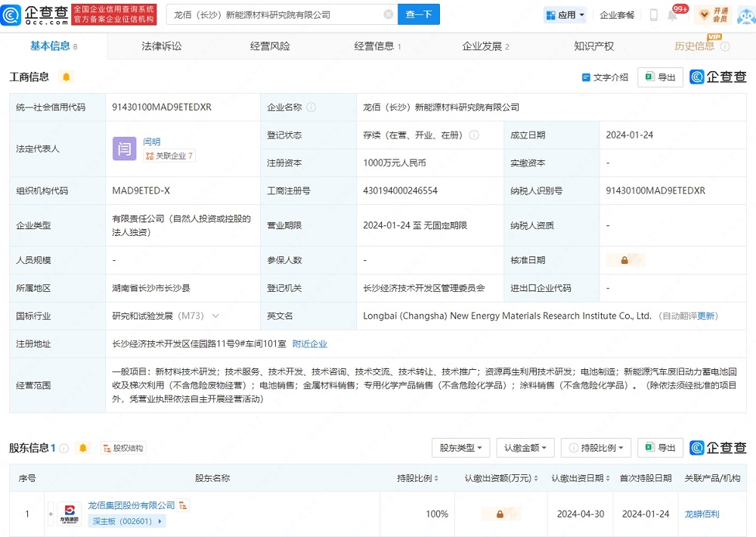Click the lock icon in 核准日期 field
The width and height of the screenshot is (756, 537).
pyautogui.click(x=625, y=259)
